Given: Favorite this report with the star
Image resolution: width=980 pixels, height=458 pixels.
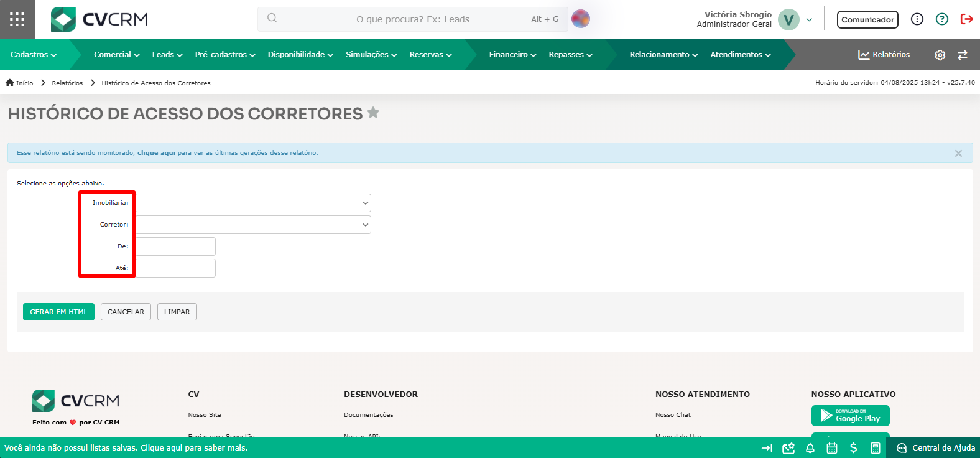Looking at the screenshot, I should pos(373,113).
